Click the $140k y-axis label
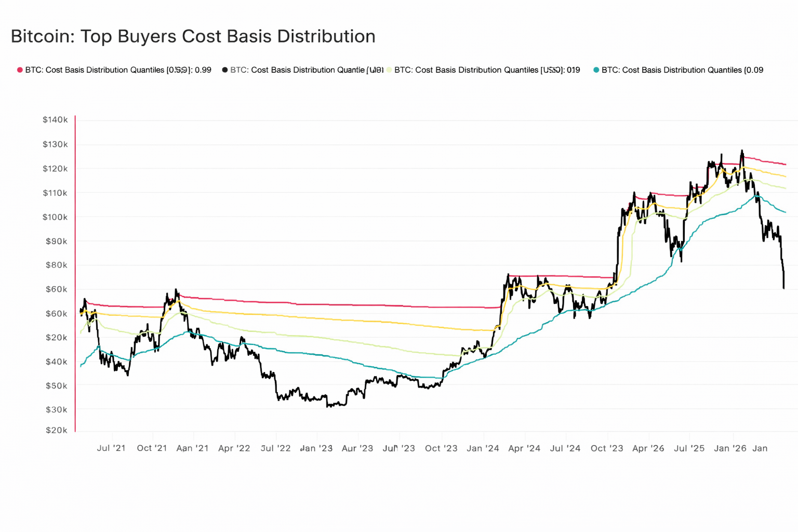The image size is (798, 532). click(x=55, y=120)
